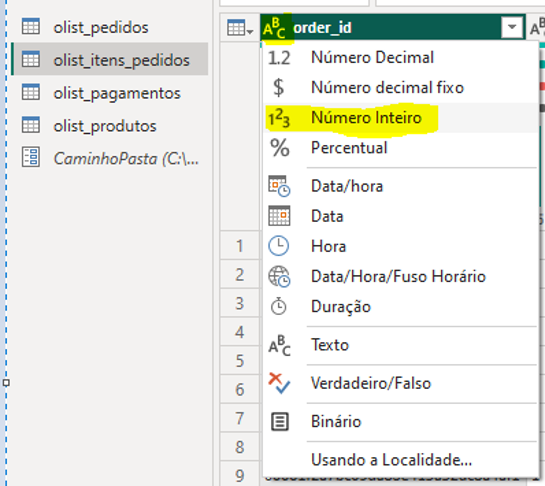Select the CaminhoPasta parameter
The height and width of the screenshot is (486, 545).
coord(110,158)
